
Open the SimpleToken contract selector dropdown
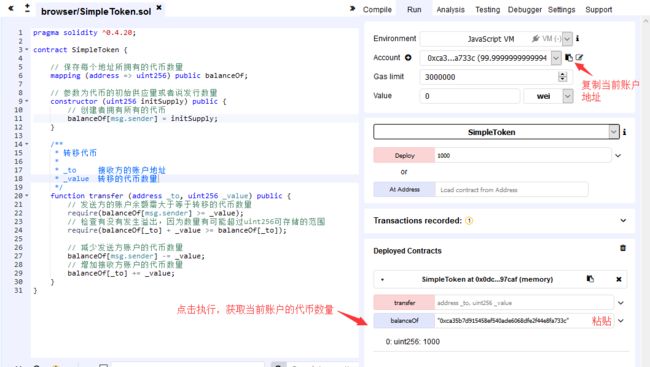[496, 132]
